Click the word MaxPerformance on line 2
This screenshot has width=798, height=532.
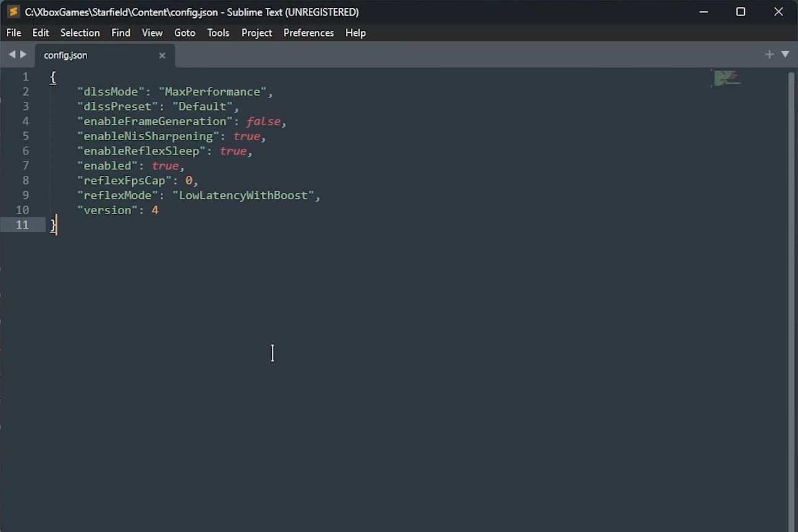(213, 91)
